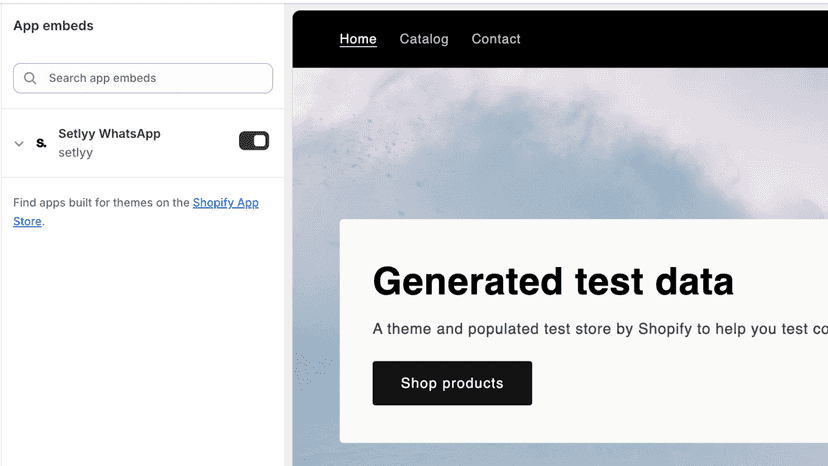The height and width of the screenshot is (466, 828).
Task: Click the App embeds panel heading
Action: (x=53, y=25)
